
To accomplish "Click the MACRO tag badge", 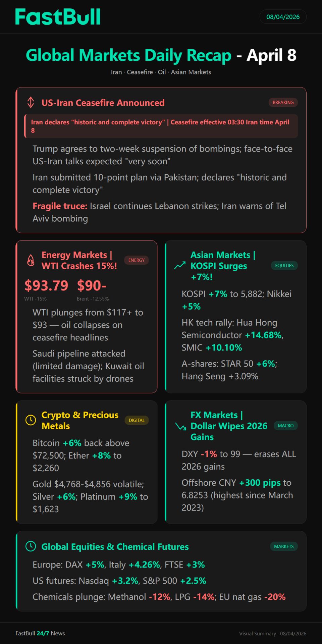I will click(285, 426).
